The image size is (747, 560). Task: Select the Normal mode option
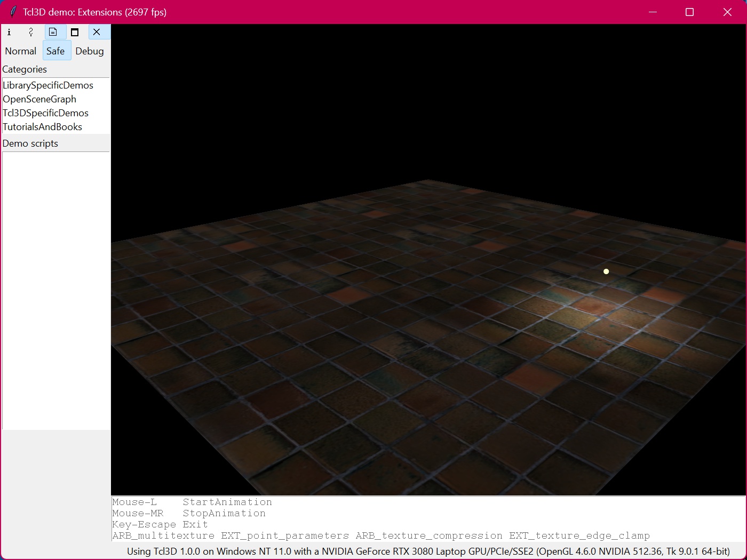coord(21,51)
